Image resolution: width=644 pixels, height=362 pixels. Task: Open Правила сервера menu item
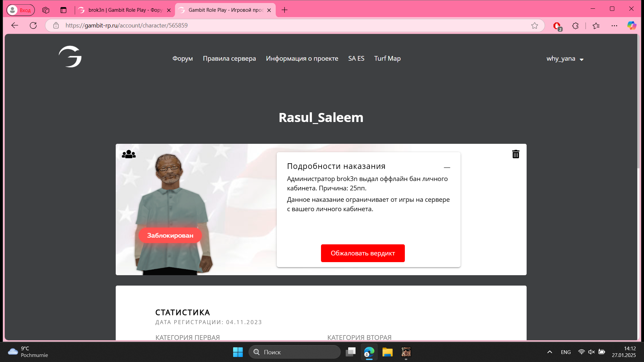pyautogui.click(x=229, y=59)
